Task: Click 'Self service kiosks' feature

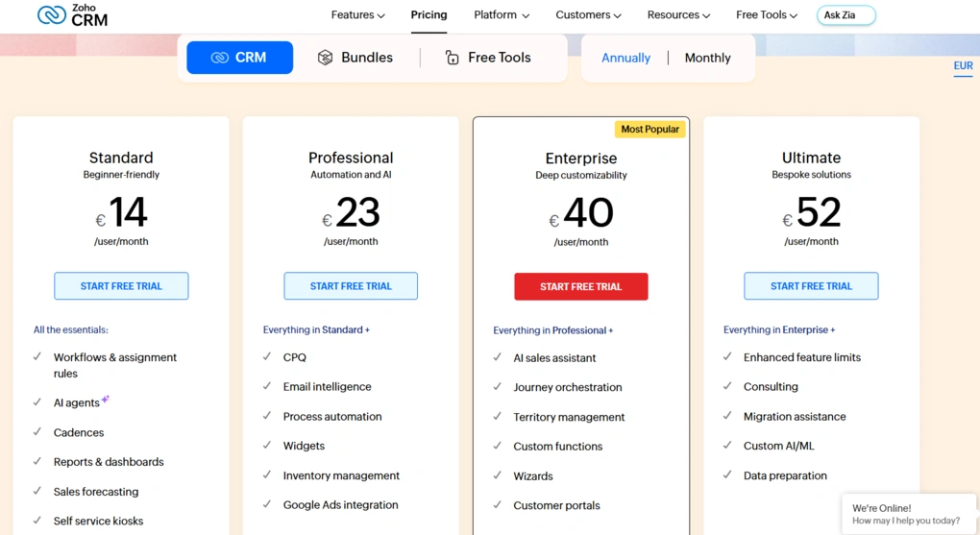Action: tap(98, 522)
